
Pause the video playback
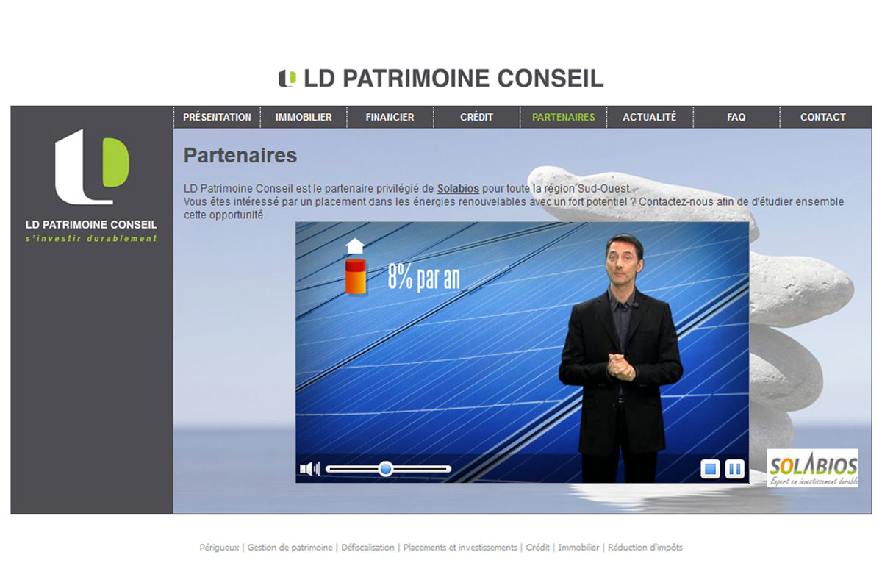735,469
